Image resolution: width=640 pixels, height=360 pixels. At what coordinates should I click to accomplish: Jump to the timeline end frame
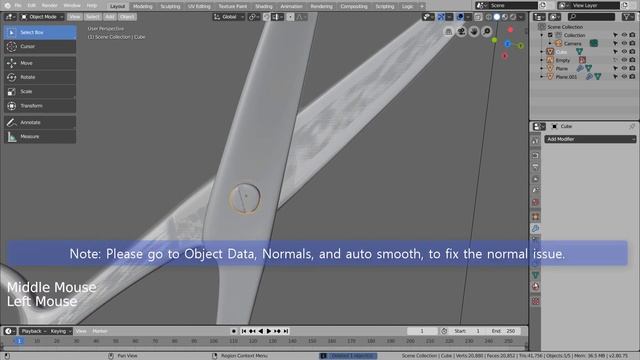point(286,331)
